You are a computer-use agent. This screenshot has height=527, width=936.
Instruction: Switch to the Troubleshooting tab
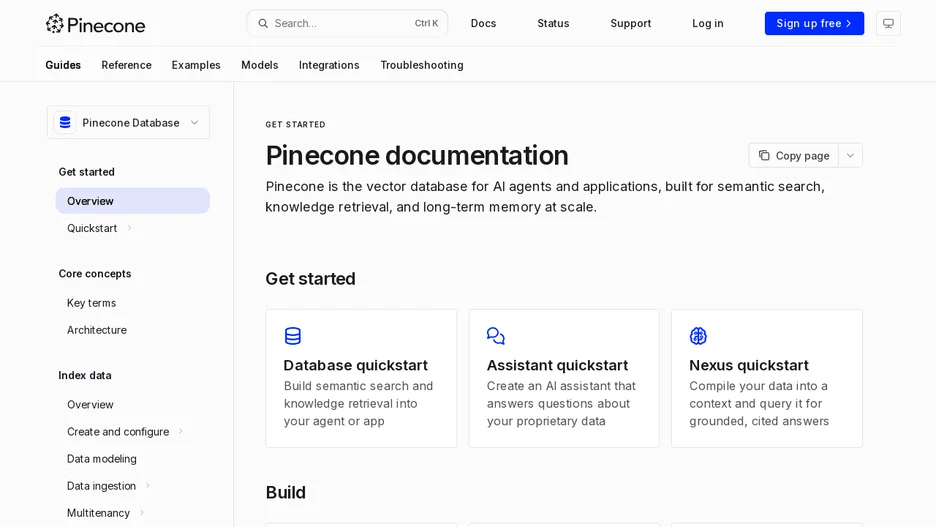click(x=422, y=65)
